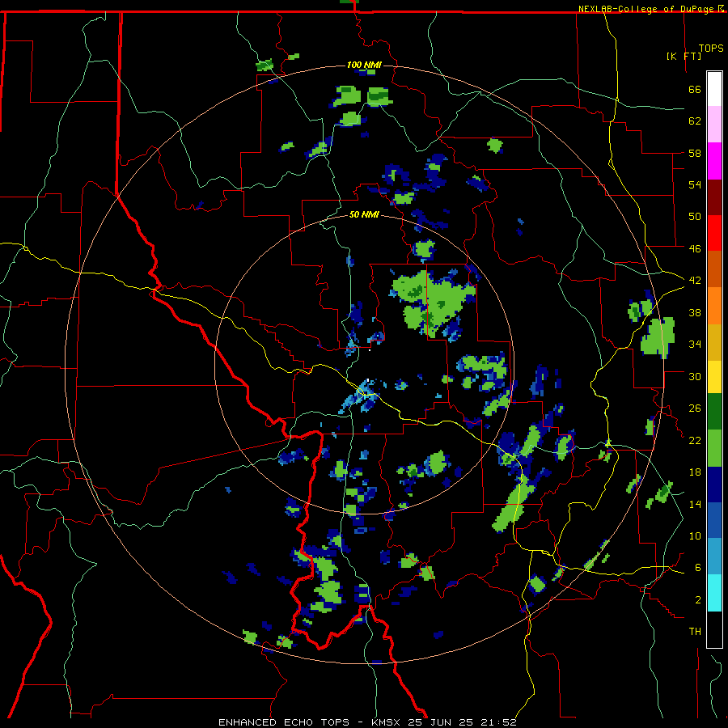Click the cyan legend color segment
728x728 pixels.
(714, 593)
